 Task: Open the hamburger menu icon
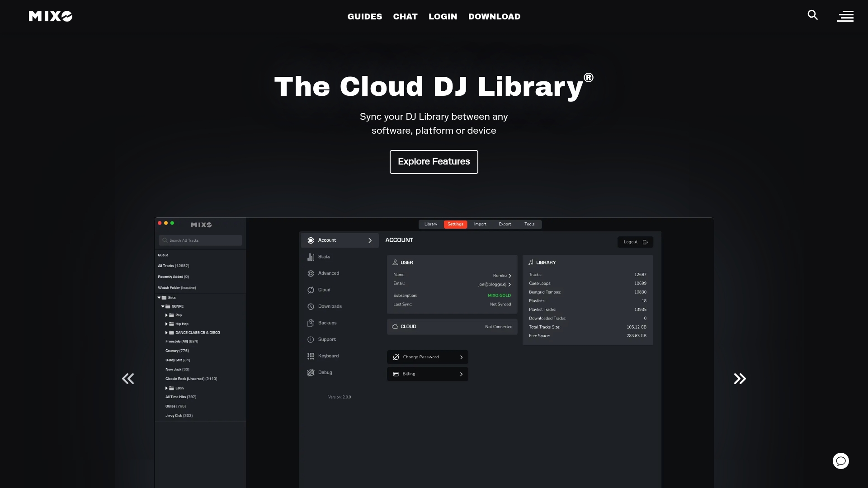pos(845,16)
